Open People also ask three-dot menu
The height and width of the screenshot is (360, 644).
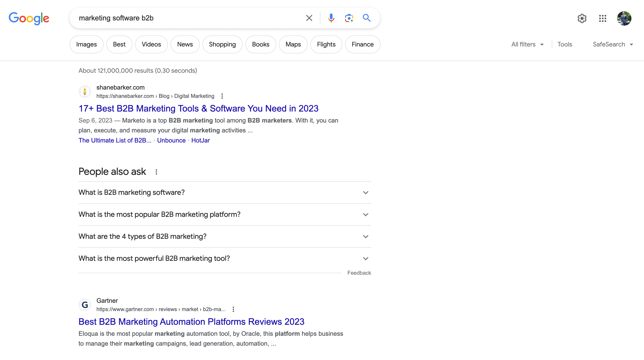click(x=156, y=172)
